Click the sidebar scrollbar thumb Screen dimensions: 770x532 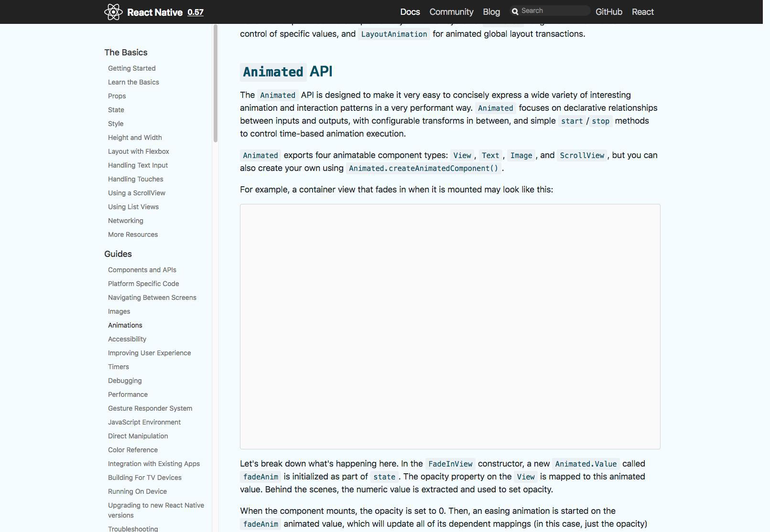tap(216, 83)
